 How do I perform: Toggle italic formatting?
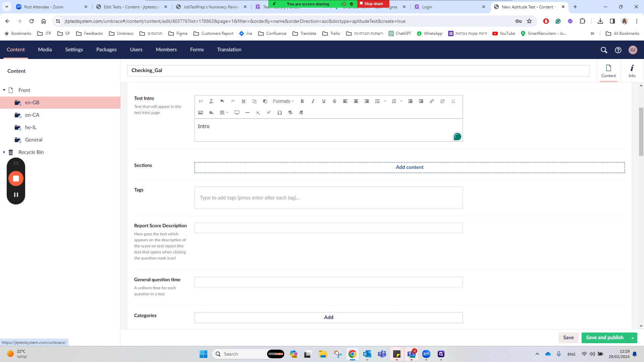[313, 101]
